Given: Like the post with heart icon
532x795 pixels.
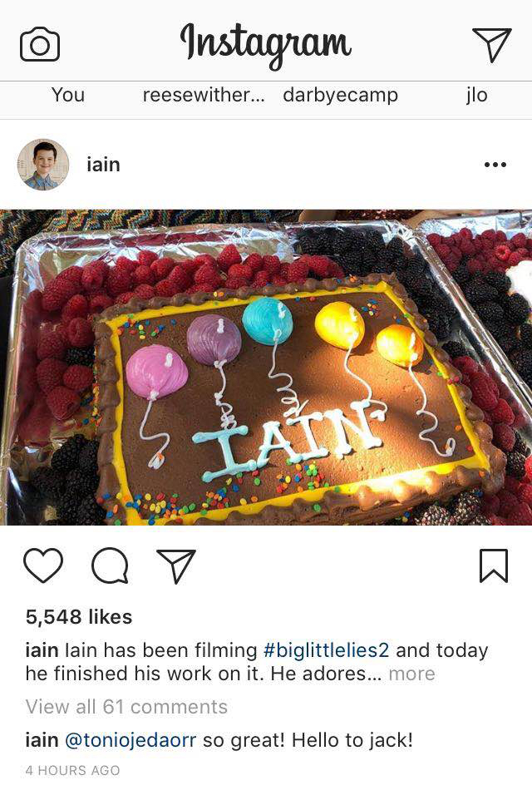Looking at the screenshot, I should (43, 565).
